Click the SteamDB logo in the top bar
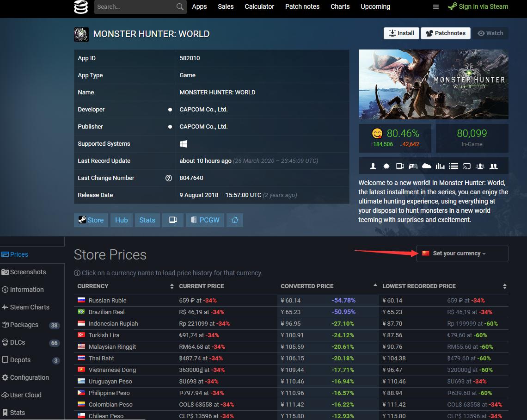 point(81,7)
